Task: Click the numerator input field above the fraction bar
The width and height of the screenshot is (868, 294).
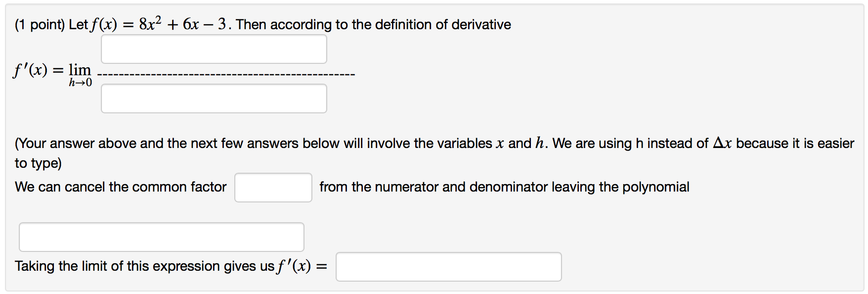Action: pos(214,49)
